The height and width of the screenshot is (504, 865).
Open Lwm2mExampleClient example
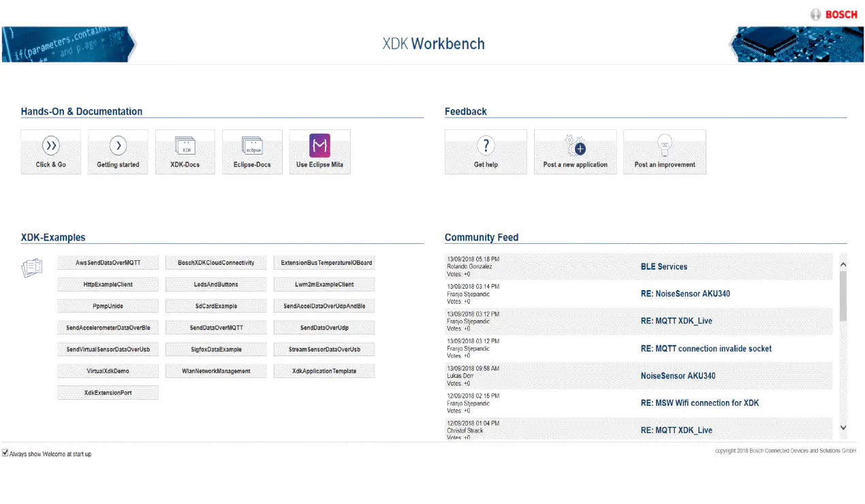point(324,285)
